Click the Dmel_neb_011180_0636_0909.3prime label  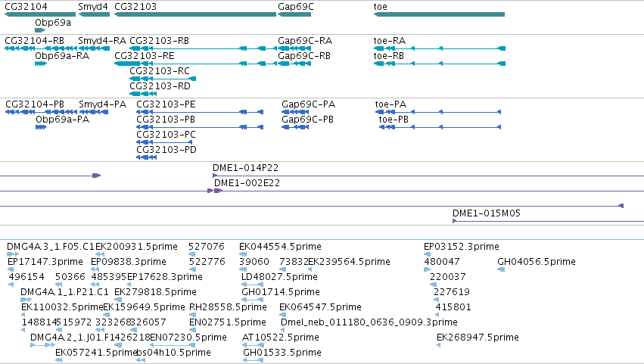coord(369,322)
